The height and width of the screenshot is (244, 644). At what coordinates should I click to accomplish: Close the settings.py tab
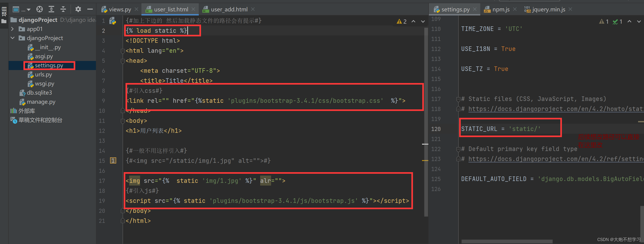coord(475,9)
